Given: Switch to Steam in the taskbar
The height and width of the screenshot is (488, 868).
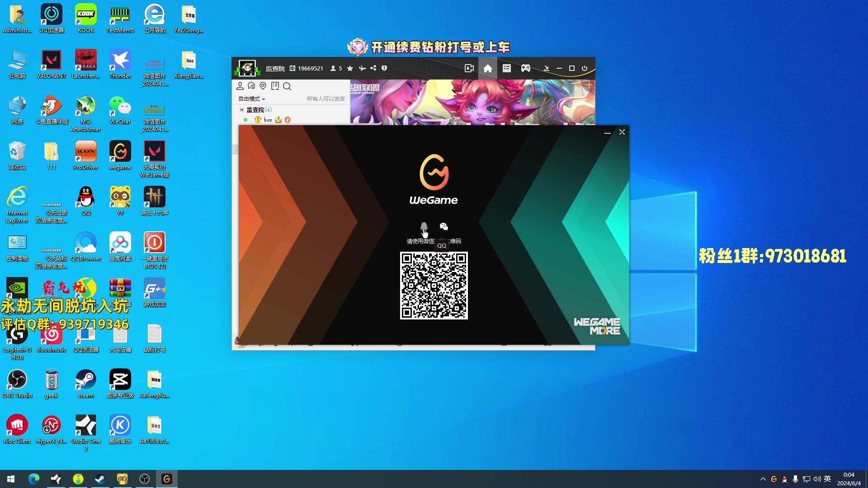Looking at the screenshot, I should point(100,479).
